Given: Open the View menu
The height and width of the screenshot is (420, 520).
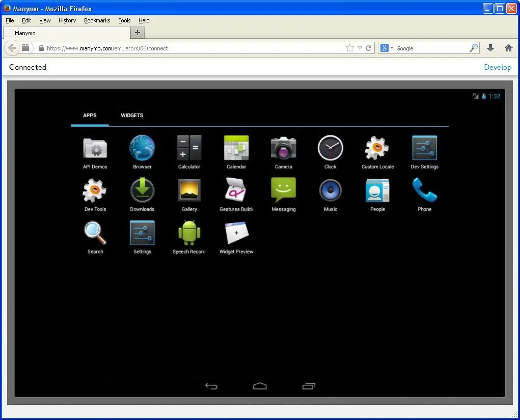Looking at the screenshot, I should click(45, 20).
